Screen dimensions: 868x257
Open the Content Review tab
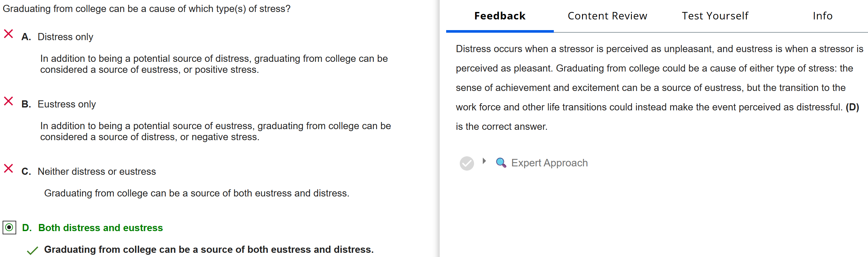pos(607,16)
